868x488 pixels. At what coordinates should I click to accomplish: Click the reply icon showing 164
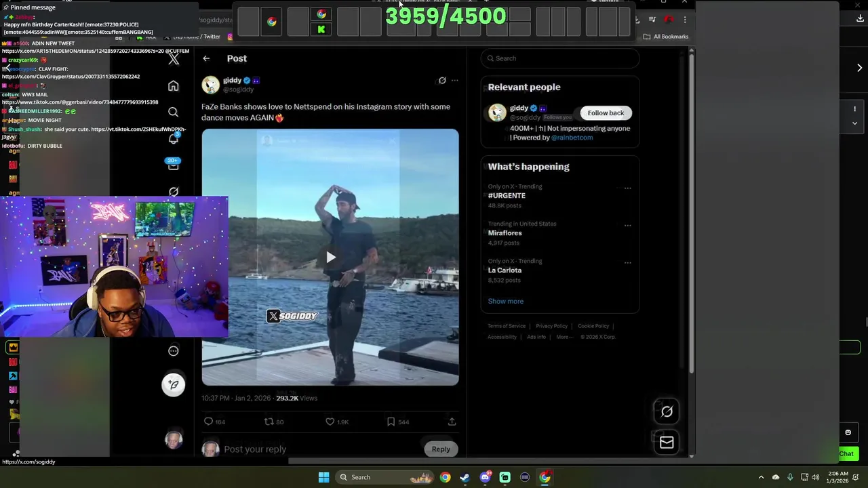[x=214, y=422]
